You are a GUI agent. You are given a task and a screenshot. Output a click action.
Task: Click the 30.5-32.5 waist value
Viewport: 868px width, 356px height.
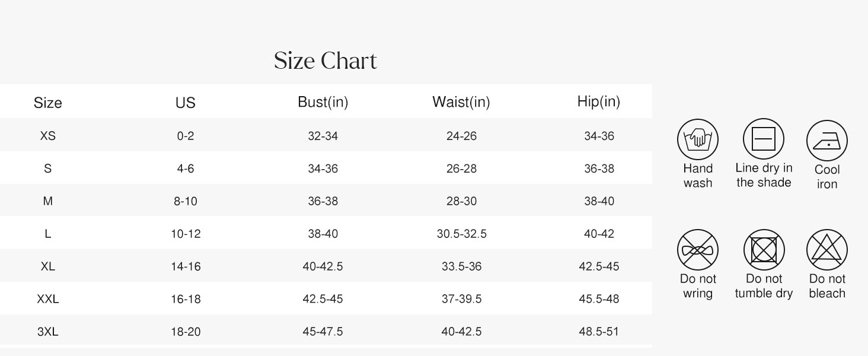(461, 234)
